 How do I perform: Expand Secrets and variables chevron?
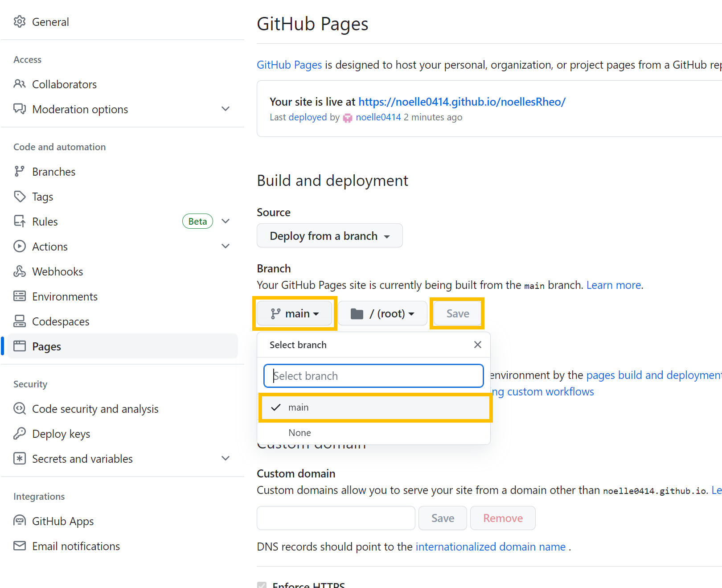(x=226, y=458)
